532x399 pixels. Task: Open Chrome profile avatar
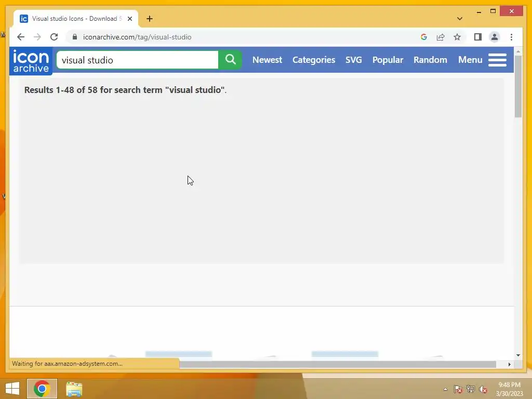click(495, 37)
